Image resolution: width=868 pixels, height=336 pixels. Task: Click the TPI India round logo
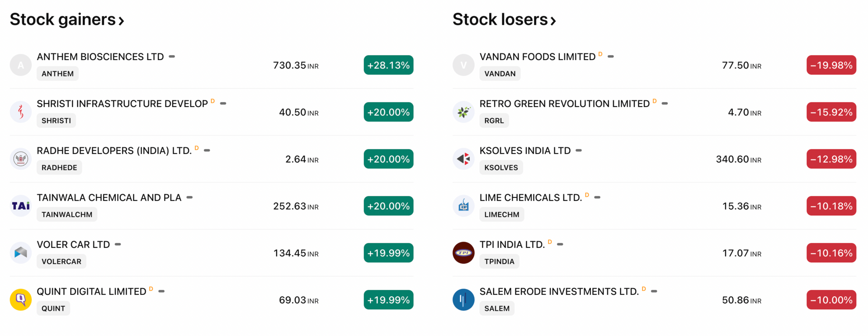click(x=463, y=253)
